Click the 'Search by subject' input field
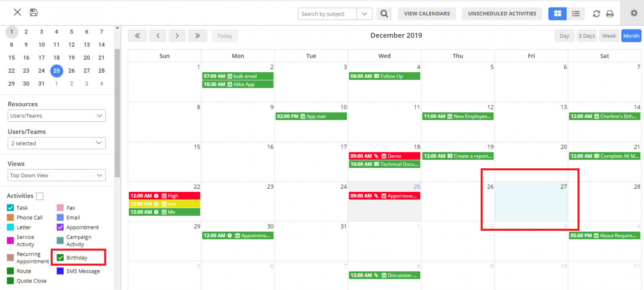Screen dimensions: 644x290 tap(327, 13)
